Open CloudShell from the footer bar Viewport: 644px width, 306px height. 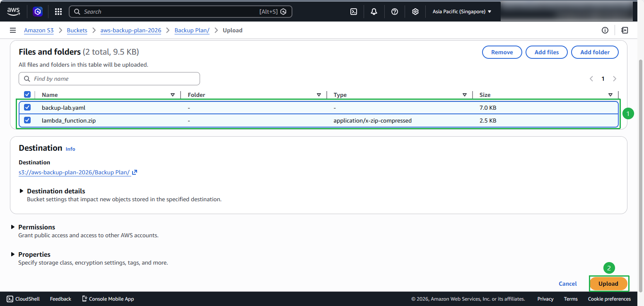click(23, 299)
